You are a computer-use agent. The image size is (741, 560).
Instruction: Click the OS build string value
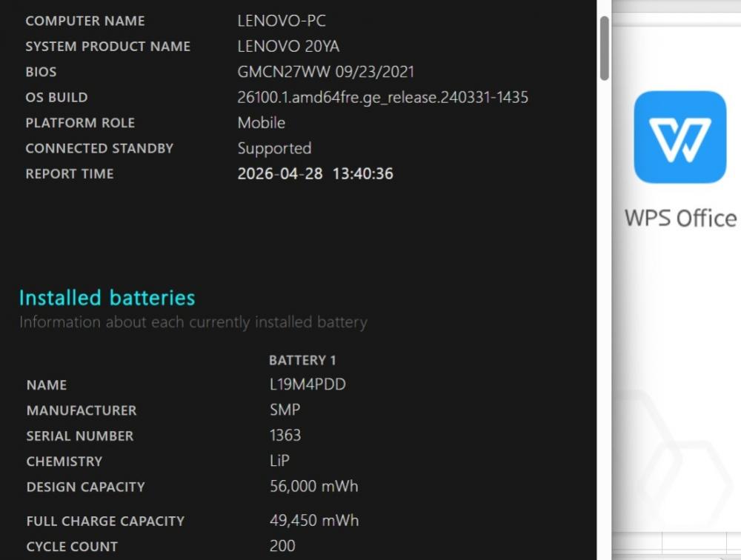click(383, 97)
